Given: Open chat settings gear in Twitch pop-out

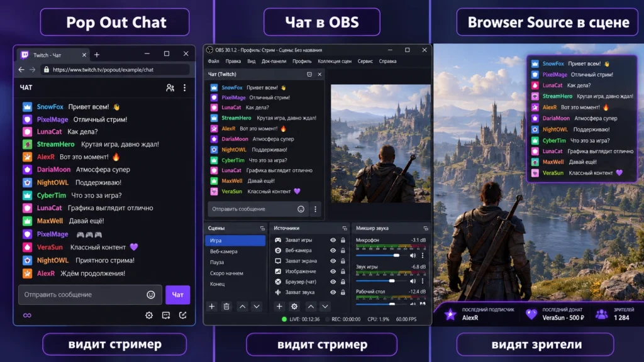Looking at the screenshot, I should pyautogui.click(x=148, y=315).
